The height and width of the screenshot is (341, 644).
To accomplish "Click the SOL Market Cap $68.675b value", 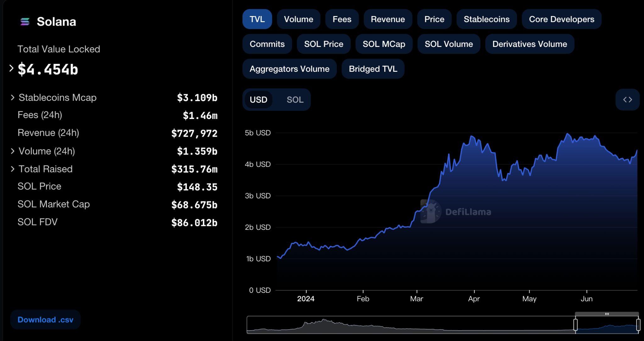I will click(194, 205).
